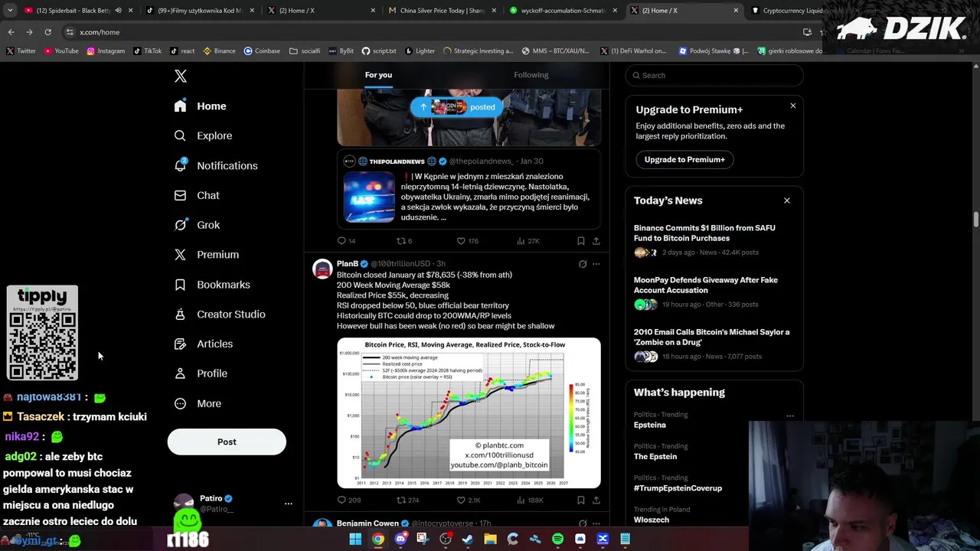The image size is (980, 551).
Task: Expand the More menu in sidebar
Action: pos(198,403)
